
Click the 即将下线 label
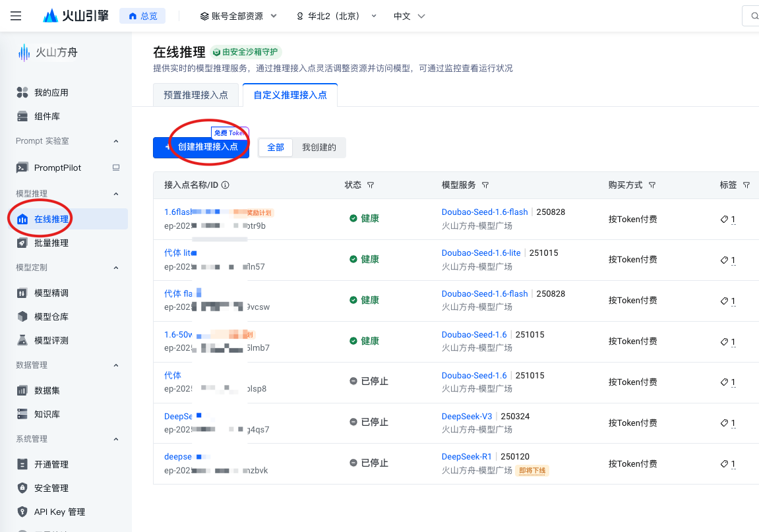point(532,471)
